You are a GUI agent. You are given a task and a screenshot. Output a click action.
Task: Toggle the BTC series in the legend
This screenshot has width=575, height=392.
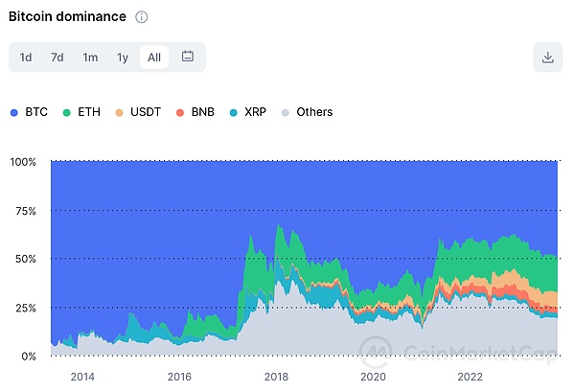[x=31, y=112]
